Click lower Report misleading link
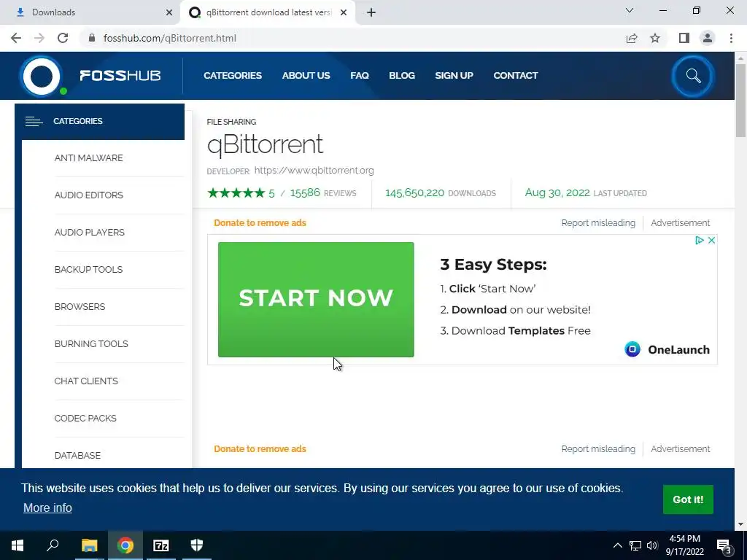The height and width of the screenshot is (560, 747). pyautogui.click(x=598, y=449)
